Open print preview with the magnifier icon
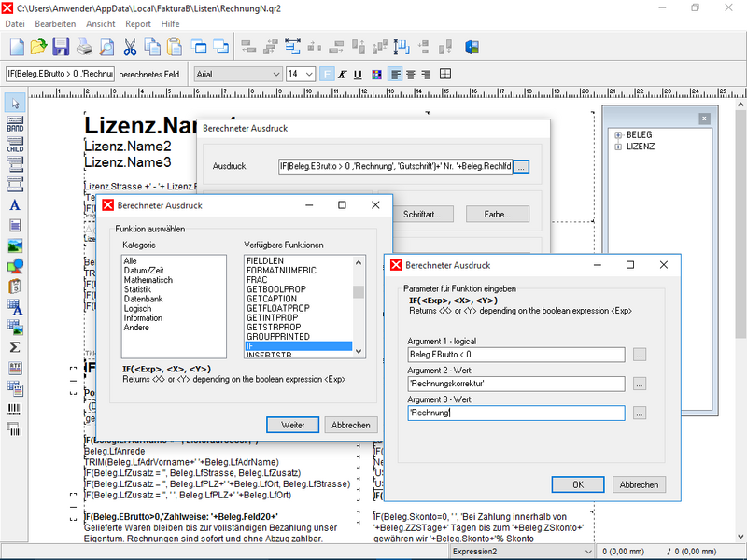The height and width of the screenshot is (560, 747). pyautogui.click(x=106, y=48)
